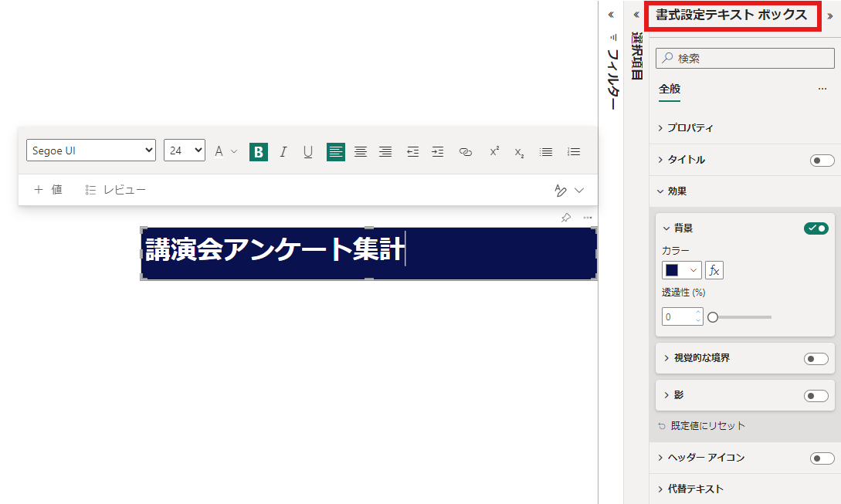The height and width of the screenshot is (504, 841).
Task: Enable the 影 shadow toggle
Action: click(816, 396)
